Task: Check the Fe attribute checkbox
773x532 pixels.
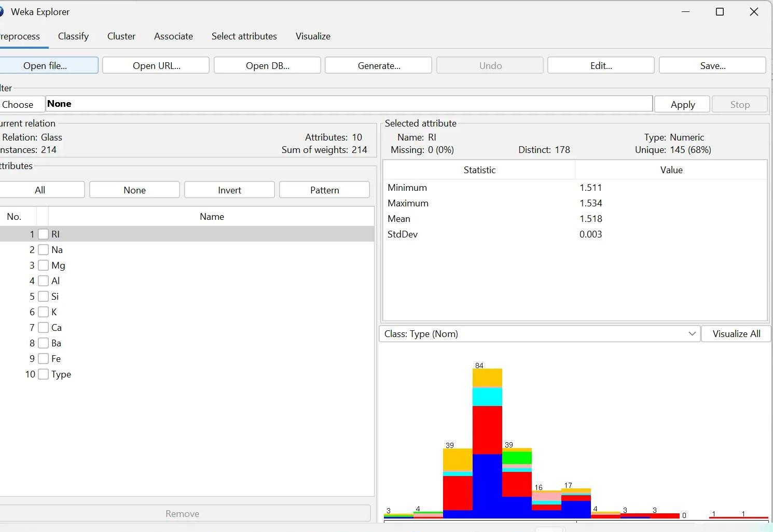Action: [x=44, y=358]
